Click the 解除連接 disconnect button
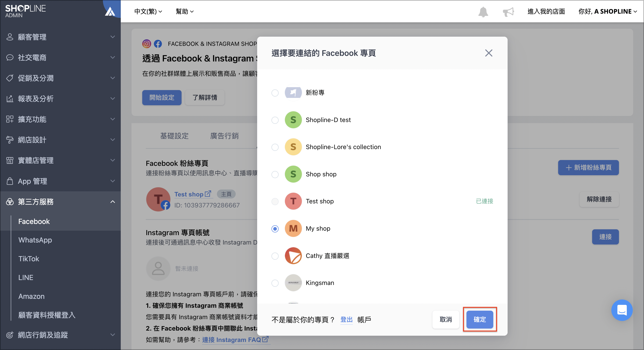644x350 pixels. pyautogui.click(x=599, y=199)
